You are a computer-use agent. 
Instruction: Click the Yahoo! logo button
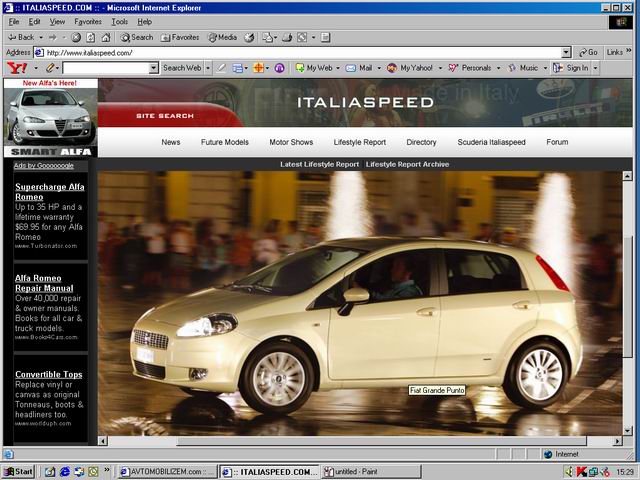click(x=17, y=68)
